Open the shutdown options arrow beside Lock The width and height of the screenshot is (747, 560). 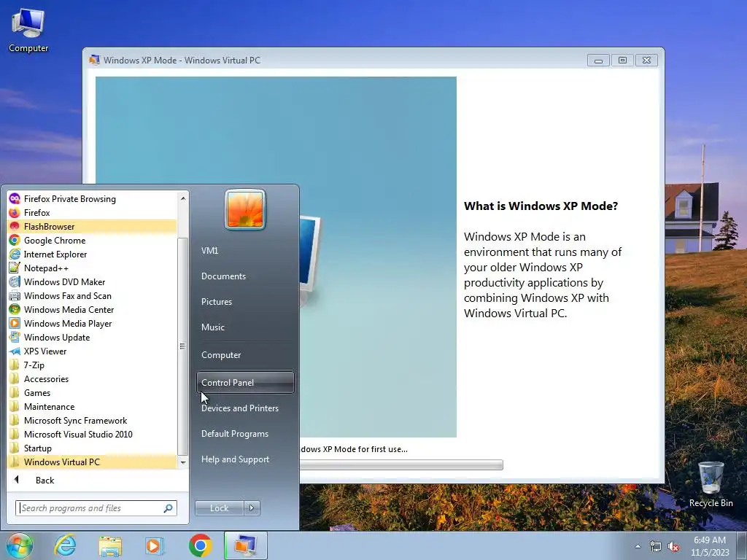[x=252, y=508]
